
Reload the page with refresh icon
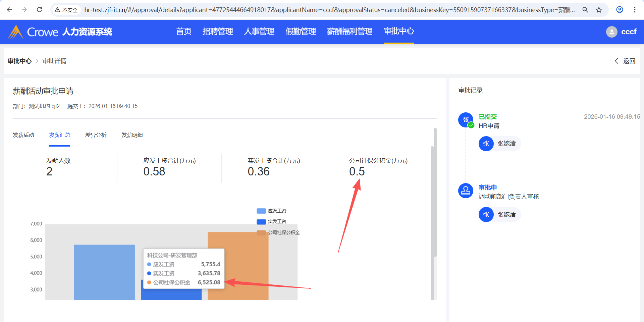[x=40, y=10]
